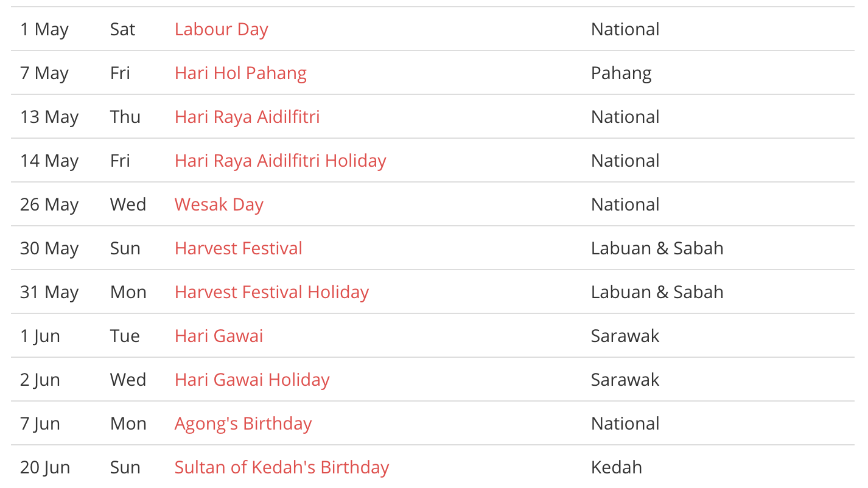Open the Wesak Day link
Screen dimensions: 868x488
(219, 204)
